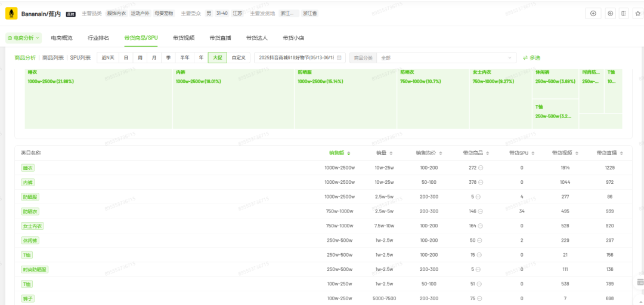
Task: Click the calendar icon in the date range field
Action: click(x=339, y=58)
